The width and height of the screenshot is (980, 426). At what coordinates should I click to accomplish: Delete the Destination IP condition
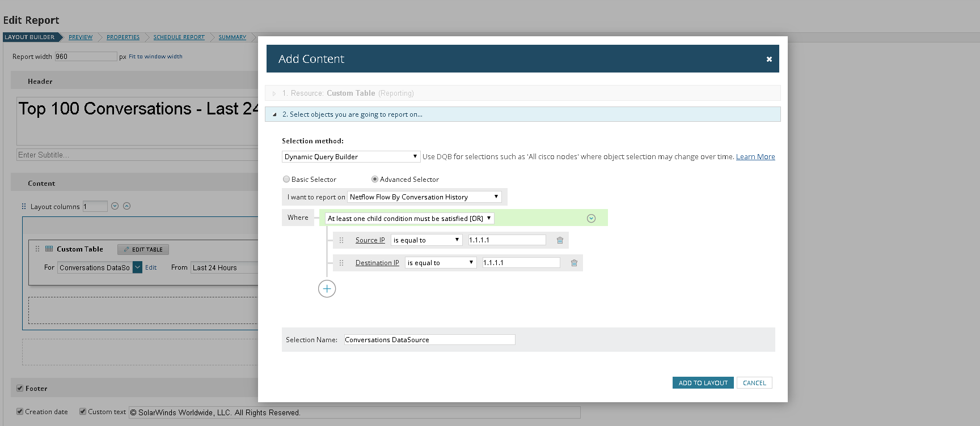click(574, 263)
